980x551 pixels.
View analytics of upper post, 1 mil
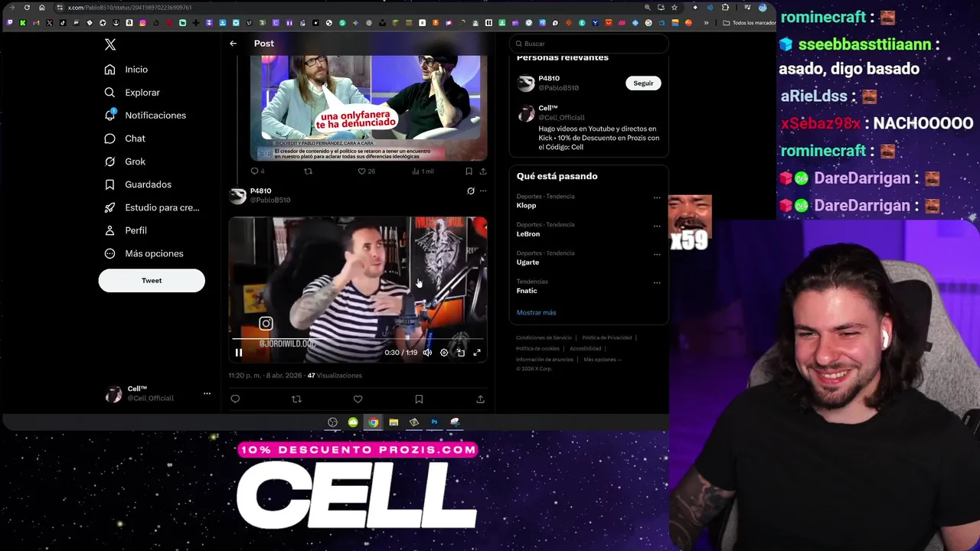(x=423, y=171)
